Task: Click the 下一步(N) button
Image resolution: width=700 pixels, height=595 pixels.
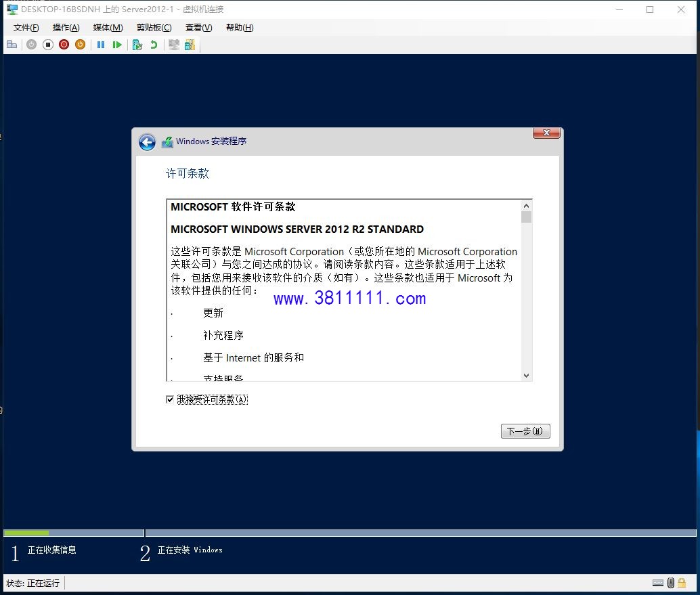Action: [525, 431]
